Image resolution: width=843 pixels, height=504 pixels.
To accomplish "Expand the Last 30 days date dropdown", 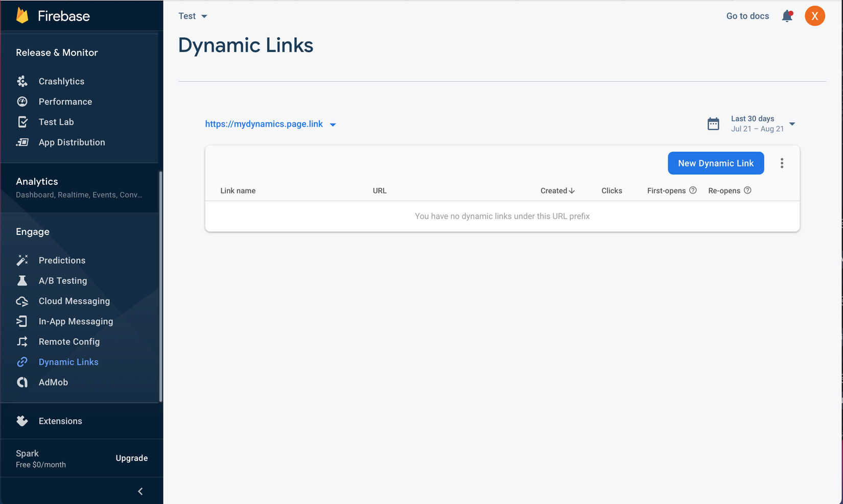I will pos(792,124).
